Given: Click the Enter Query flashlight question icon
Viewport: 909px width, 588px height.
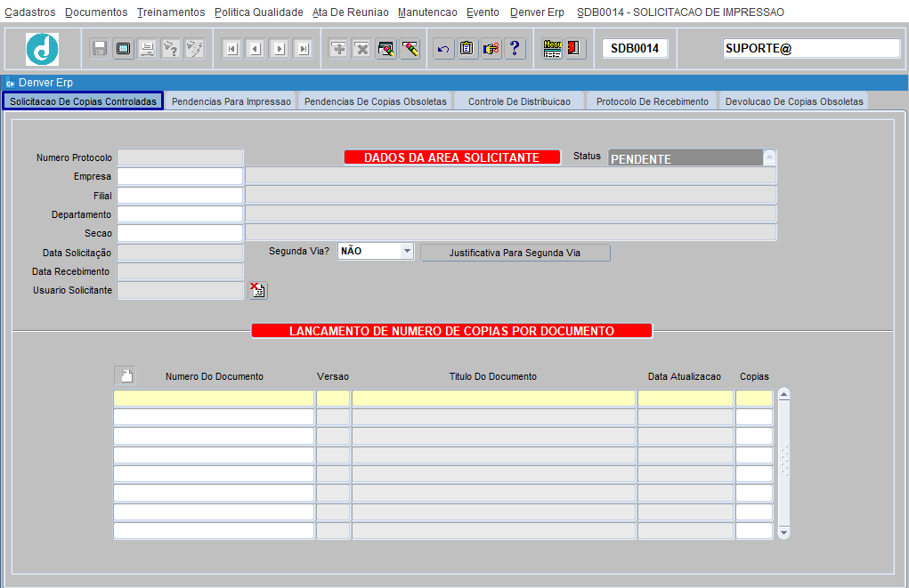Looking at the screenshot, I should pos(170,49).
